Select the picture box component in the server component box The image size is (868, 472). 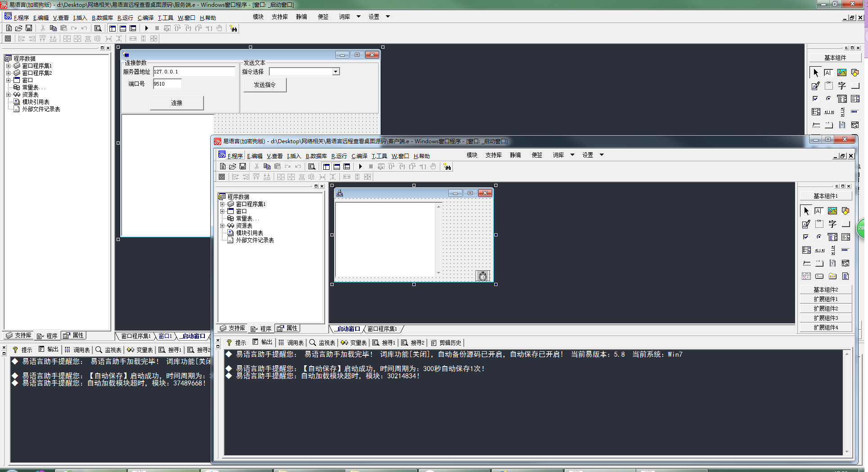click(842, 73)
